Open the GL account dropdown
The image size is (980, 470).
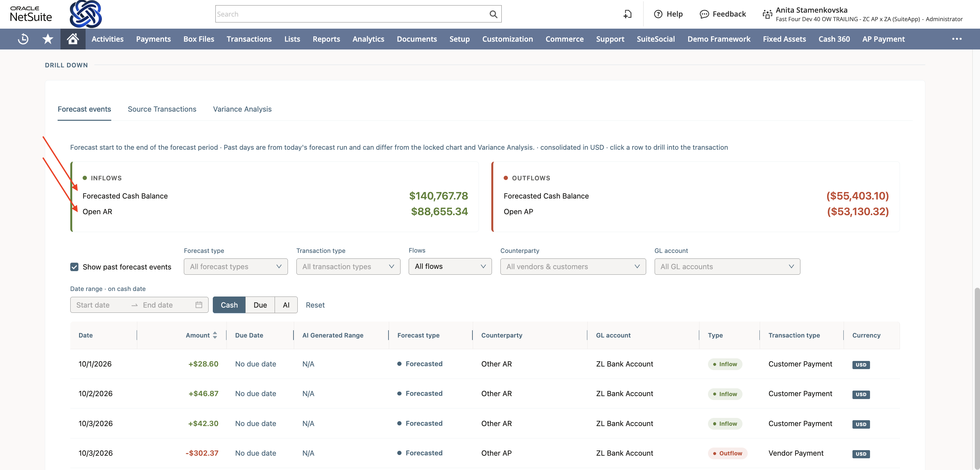(x=727, y=266)
